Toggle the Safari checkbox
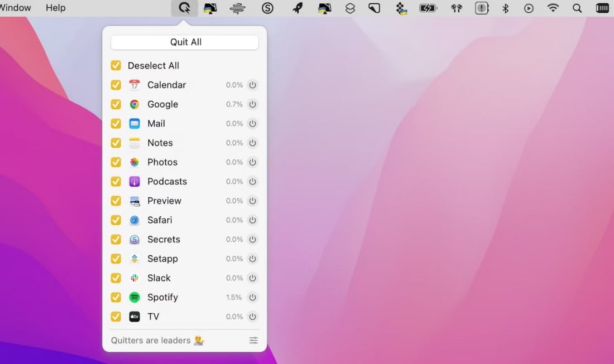Screen dimensions: 614x364 [116, 220]
